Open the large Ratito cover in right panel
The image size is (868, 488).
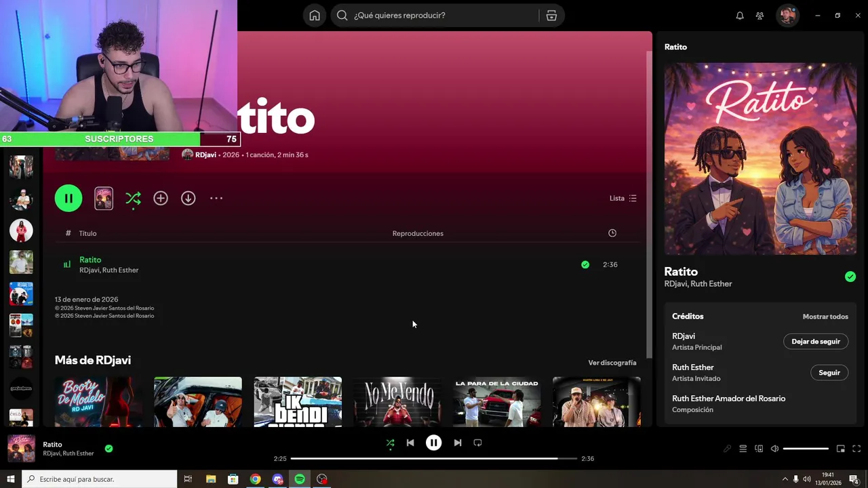(x=760, y=159)
